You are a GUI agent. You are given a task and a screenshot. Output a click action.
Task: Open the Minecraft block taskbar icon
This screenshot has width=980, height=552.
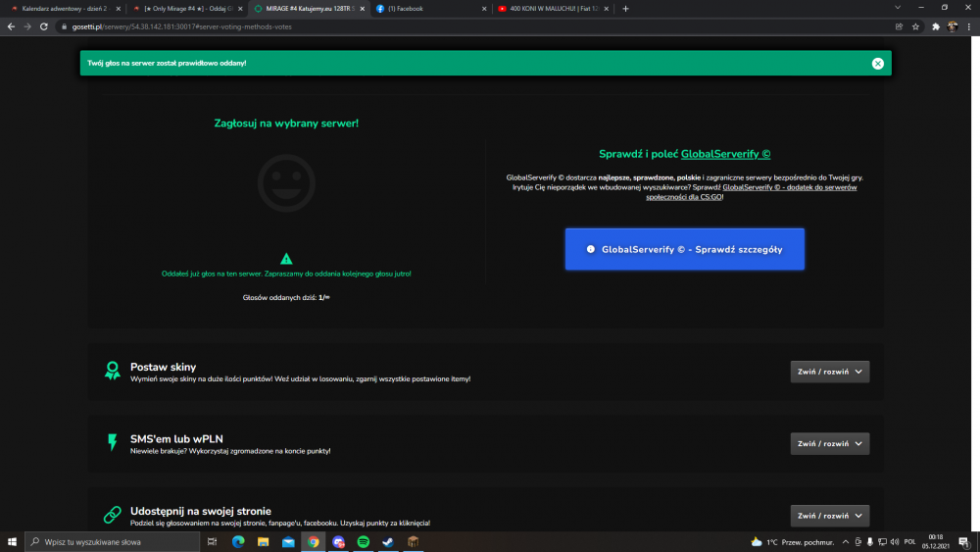pyautogui.click(x=414, y=542)
